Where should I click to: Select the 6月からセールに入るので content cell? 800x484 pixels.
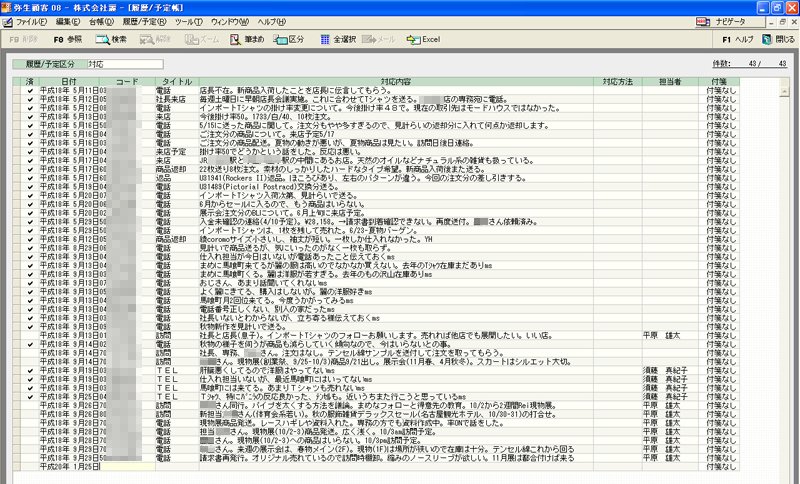(396, 205)
